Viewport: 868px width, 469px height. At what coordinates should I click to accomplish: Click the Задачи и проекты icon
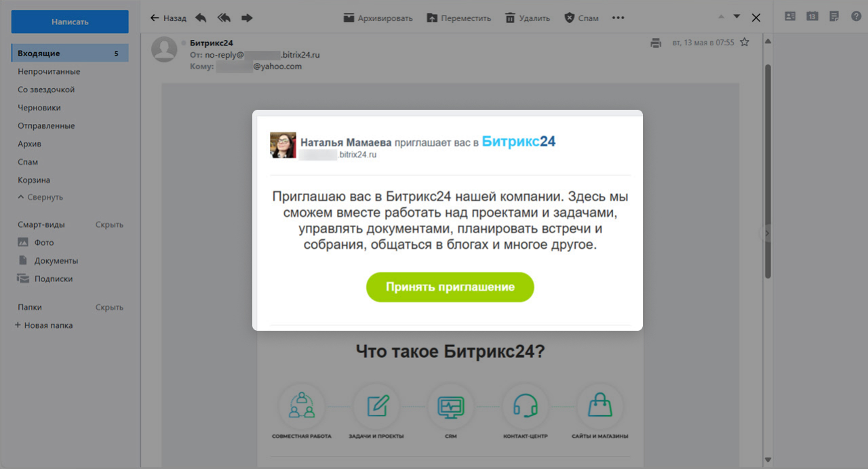[x=376, y=406]
